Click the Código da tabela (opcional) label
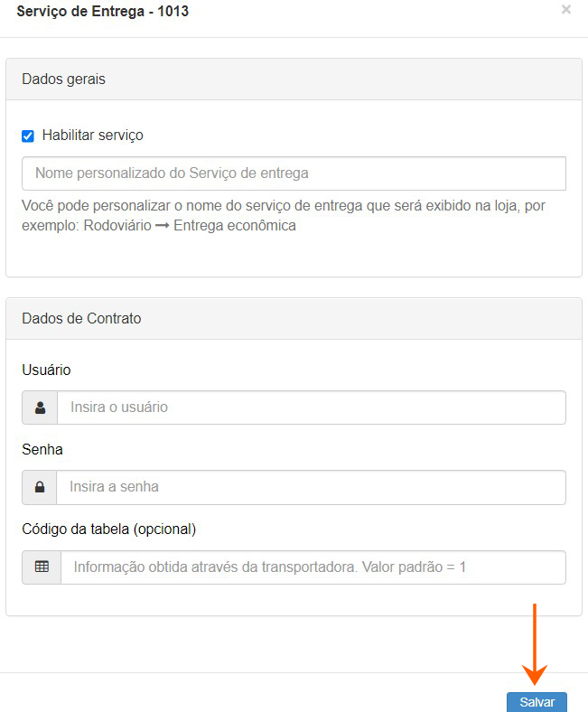The width and height of the screenshot is (588, 712). tap(108, 529)
